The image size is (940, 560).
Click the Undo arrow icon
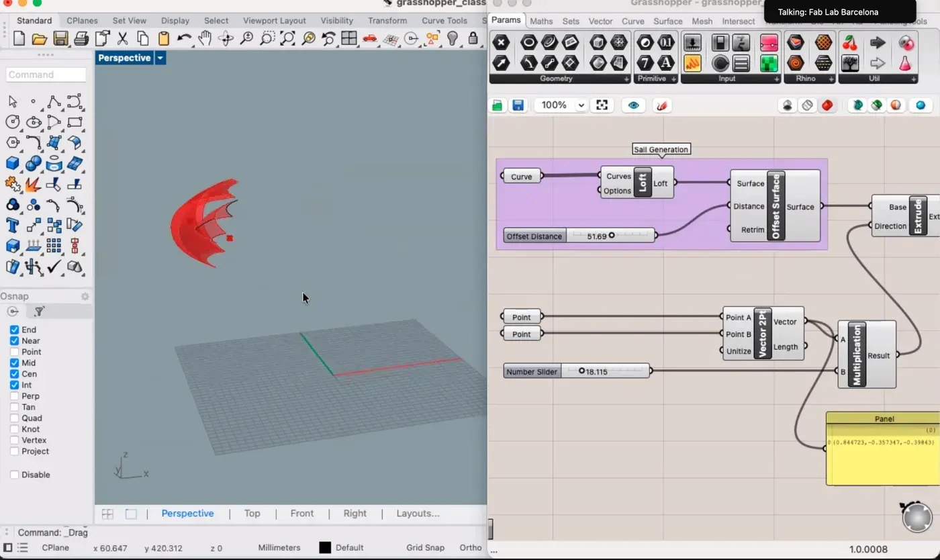[184, 38]
